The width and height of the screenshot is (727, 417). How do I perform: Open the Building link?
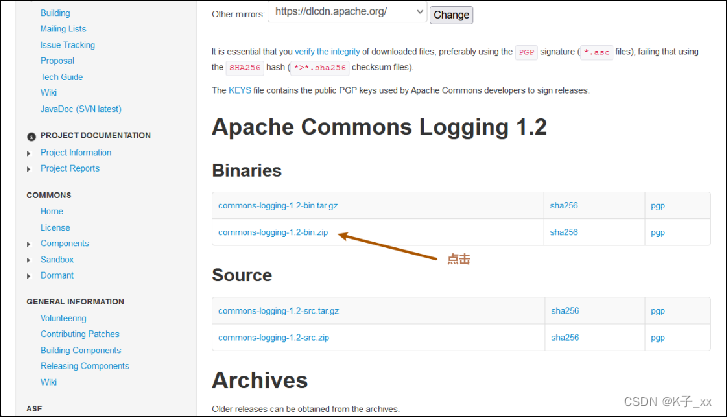pos(55,13)
